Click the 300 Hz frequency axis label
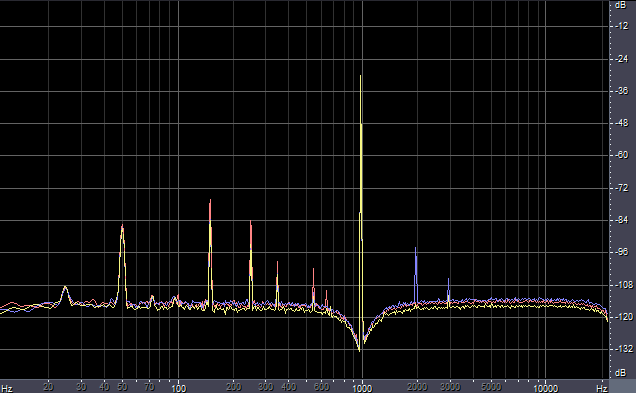The width and height of the screenshot is (636, 393). [266, 387]
